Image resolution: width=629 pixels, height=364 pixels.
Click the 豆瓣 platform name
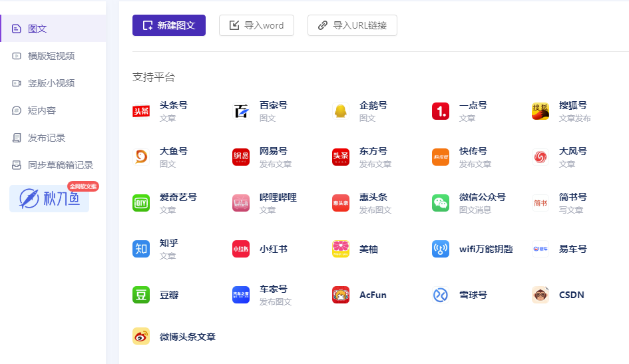click(x=168, y=295)
